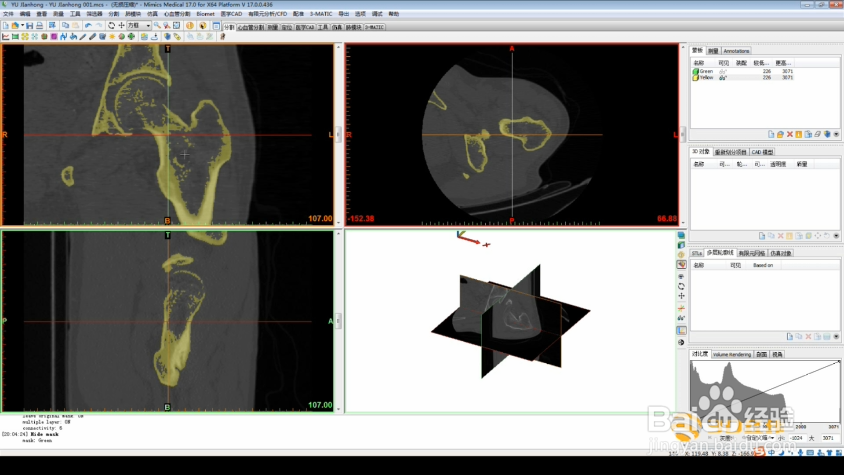
Task: Select the Pan (cross arrows) tool
Action: (121, 25)
